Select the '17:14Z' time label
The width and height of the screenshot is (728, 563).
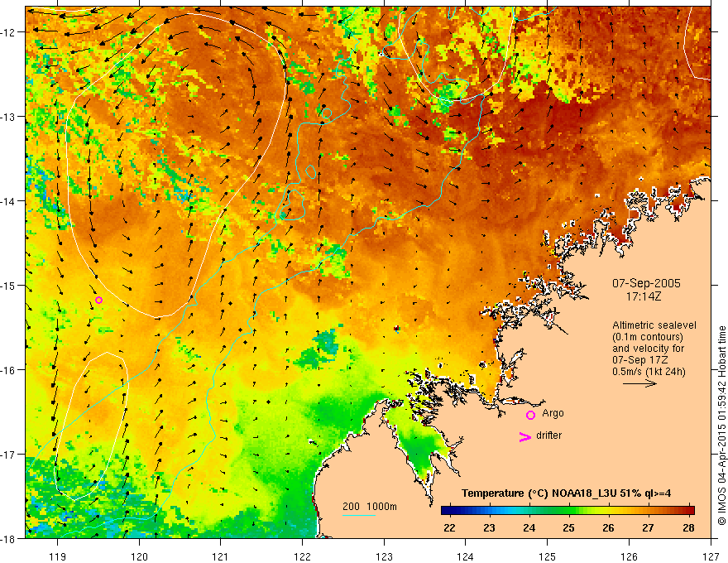click(x=643, y=296)
